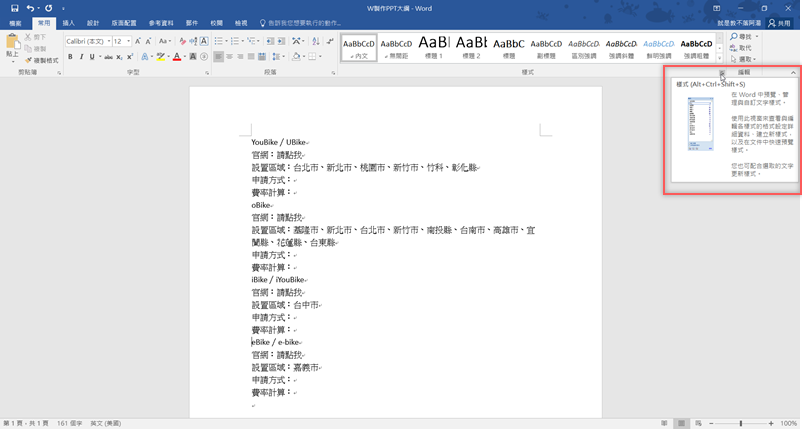
Task: Clear all formatting with the eraser A icon
Action: (183, 41)
